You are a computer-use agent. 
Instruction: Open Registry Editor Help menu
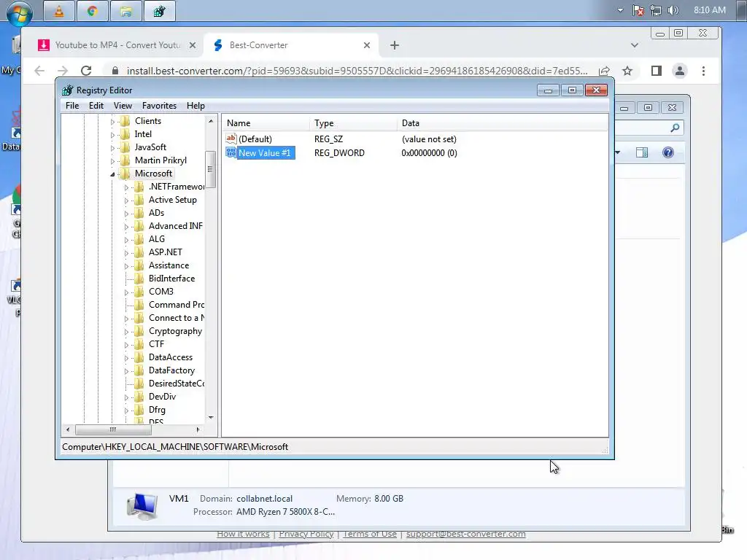coord(196,106)
